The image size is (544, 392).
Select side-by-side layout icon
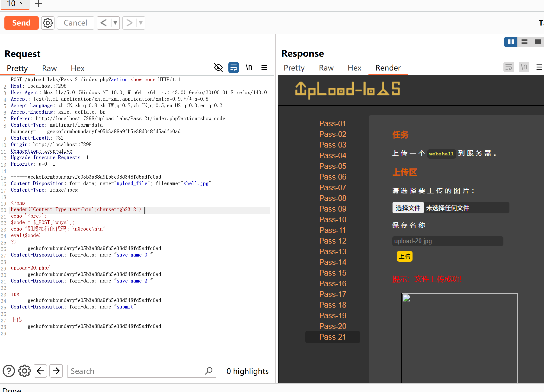click(x=511, y=42)
